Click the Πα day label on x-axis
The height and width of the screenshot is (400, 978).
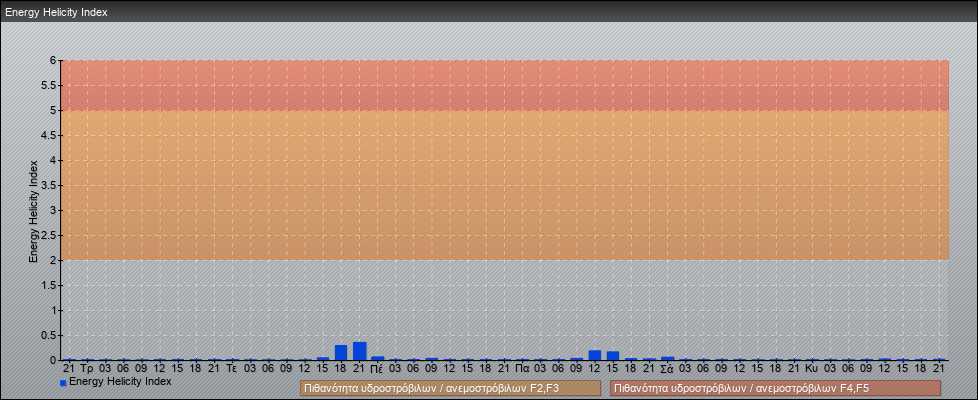522,368
